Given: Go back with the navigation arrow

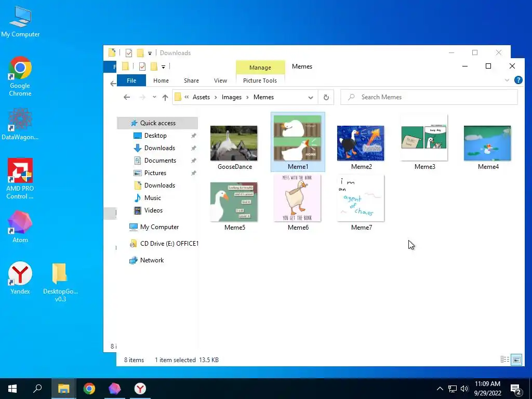Looking at the screenshot, I should click(127, 97).
